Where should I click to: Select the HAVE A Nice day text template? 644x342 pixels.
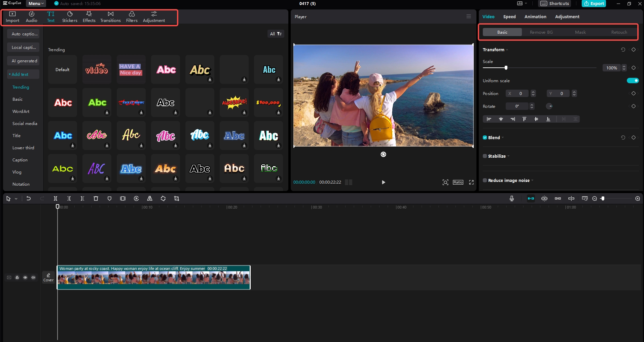[x=131, y=69]
